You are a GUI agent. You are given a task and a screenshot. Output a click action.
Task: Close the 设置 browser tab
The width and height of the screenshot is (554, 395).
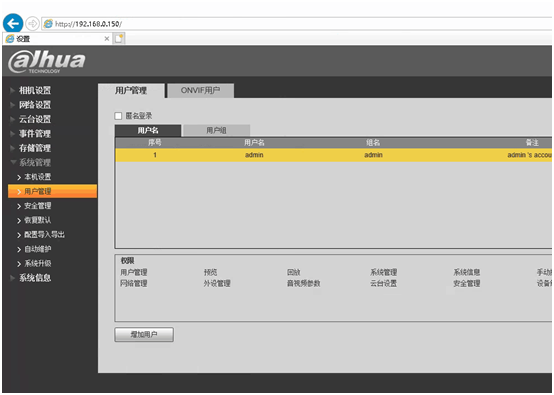pos(107,39)
